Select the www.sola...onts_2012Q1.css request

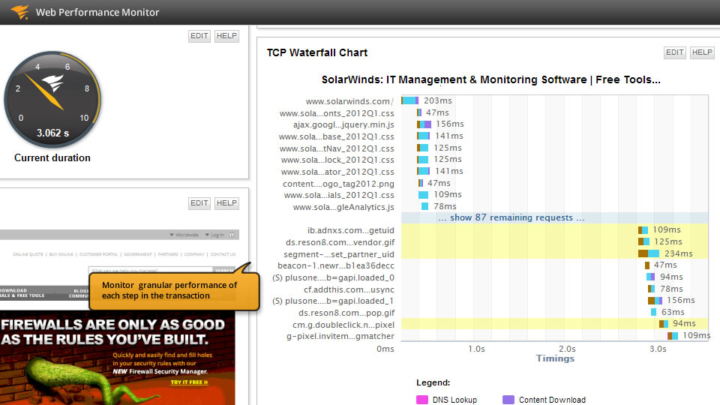pos(337,113)
